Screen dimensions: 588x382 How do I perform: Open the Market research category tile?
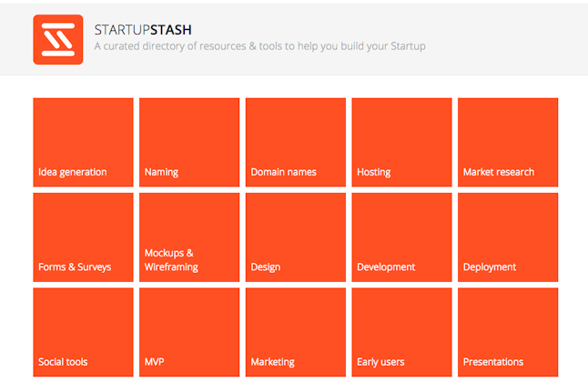[x=508, y=143]
